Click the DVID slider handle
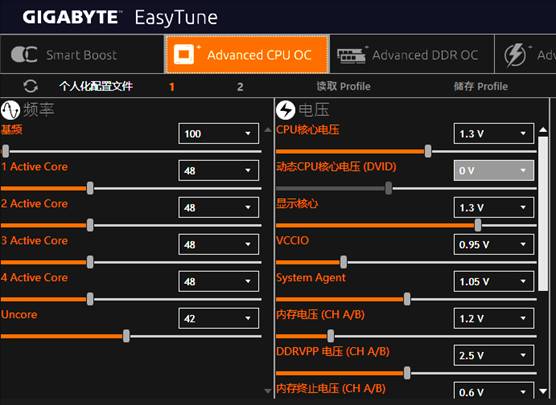This screenshot has height=405, width=556. tap(389, 188)
